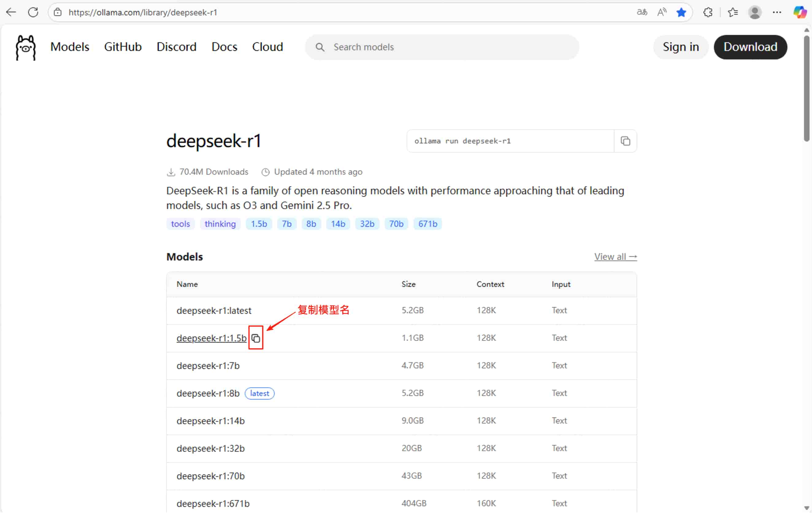Click Sign in

click(x=680, y=47)
